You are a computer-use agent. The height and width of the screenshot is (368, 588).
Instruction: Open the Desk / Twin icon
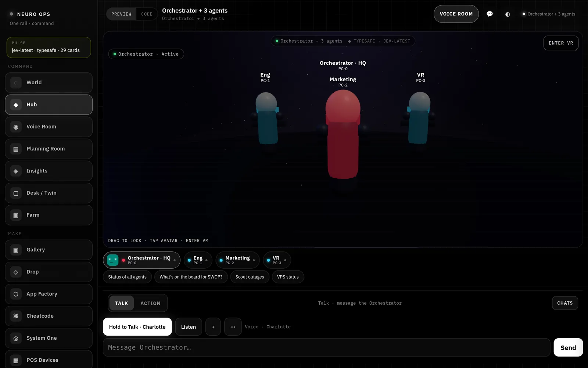(16, 193)
